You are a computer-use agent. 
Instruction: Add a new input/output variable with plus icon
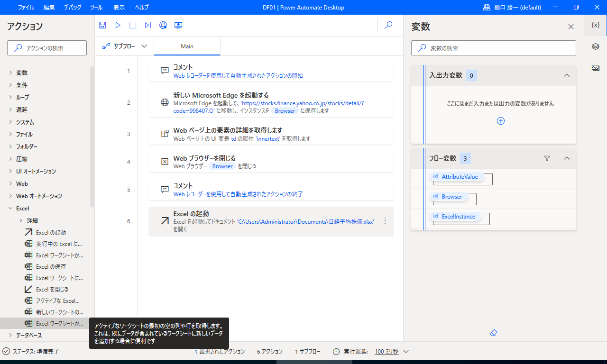500,121
